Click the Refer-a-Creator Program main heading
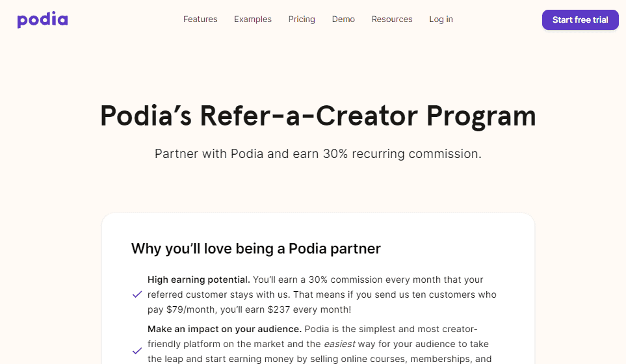 tap(318, 116)
